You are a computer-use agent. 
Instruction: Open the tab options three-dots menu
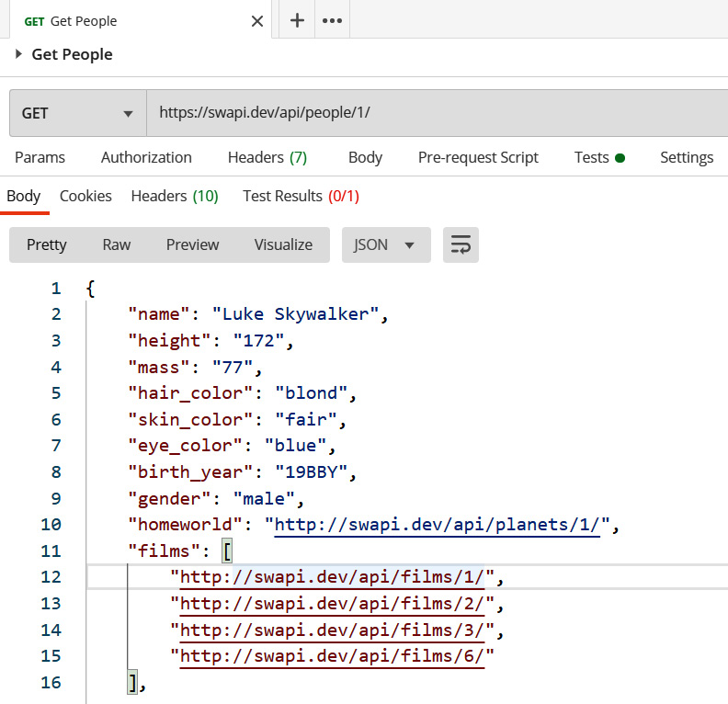pyautogui.click(x=333, y=20)
